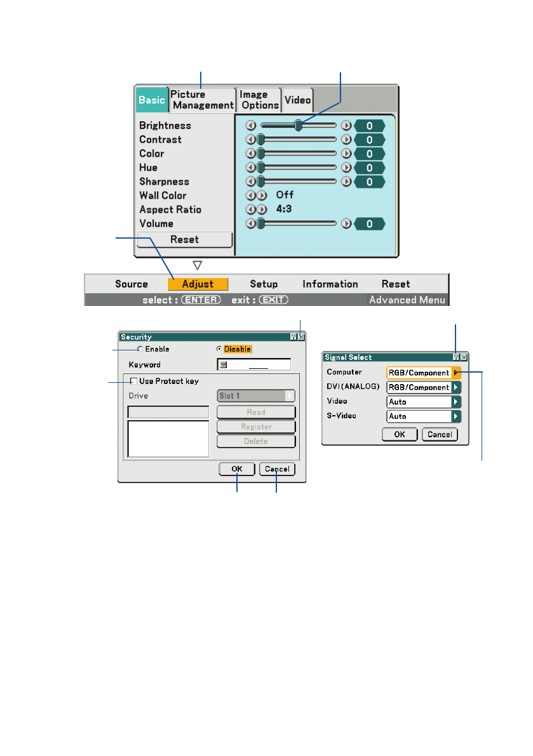Screen dimensions: 533x756
Task: Open the Setup menu item
Action: [x=264, y=284]
